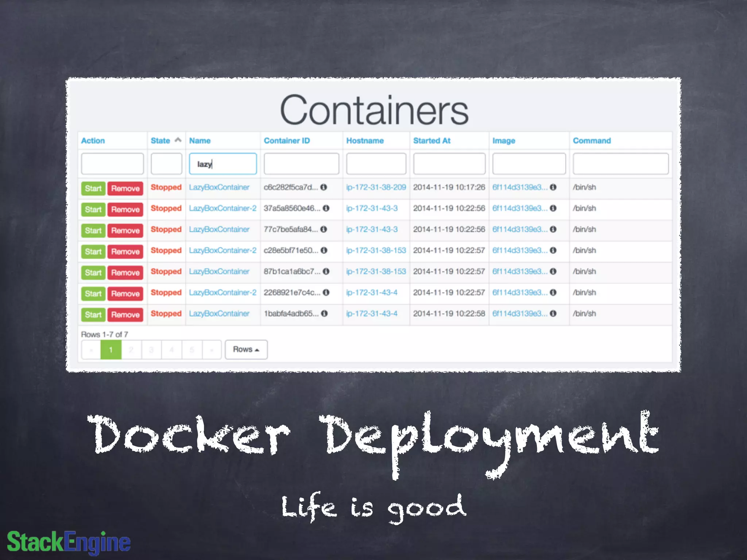747x560 pixels.
Task: Sort by Hostname column header
Action: [x=365, y=141]
